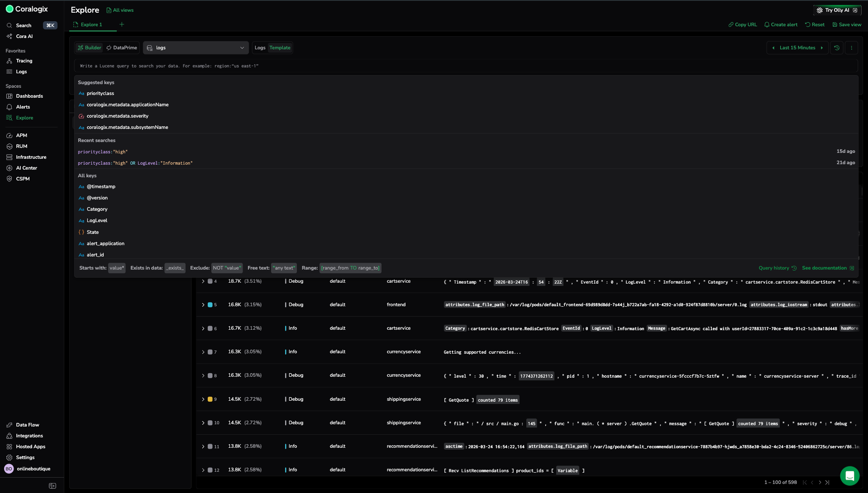Expand template row 5 for frontend
The height and width of the screenshot is (493, 868).
(x=203, y=305)
